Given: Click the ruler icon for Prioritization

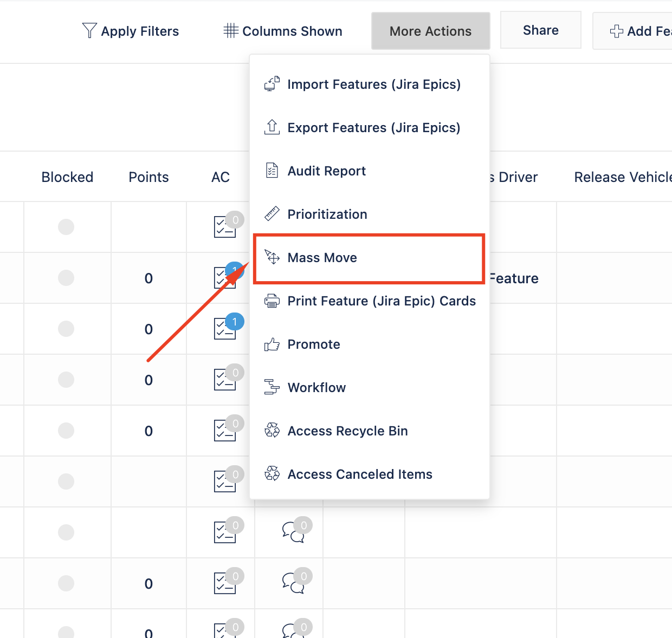Looking at the screenshot, I should pos(272,214).
